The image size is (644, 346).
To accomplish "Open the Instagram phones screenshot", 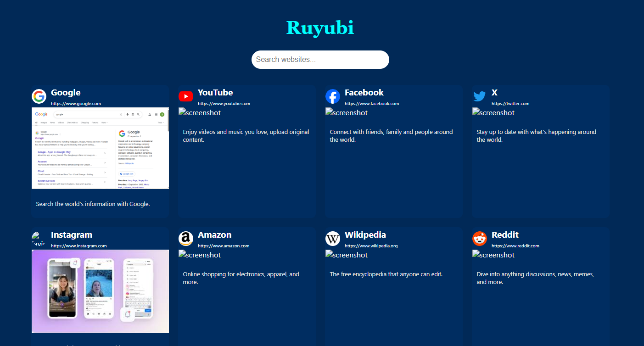I will [100, 291].
